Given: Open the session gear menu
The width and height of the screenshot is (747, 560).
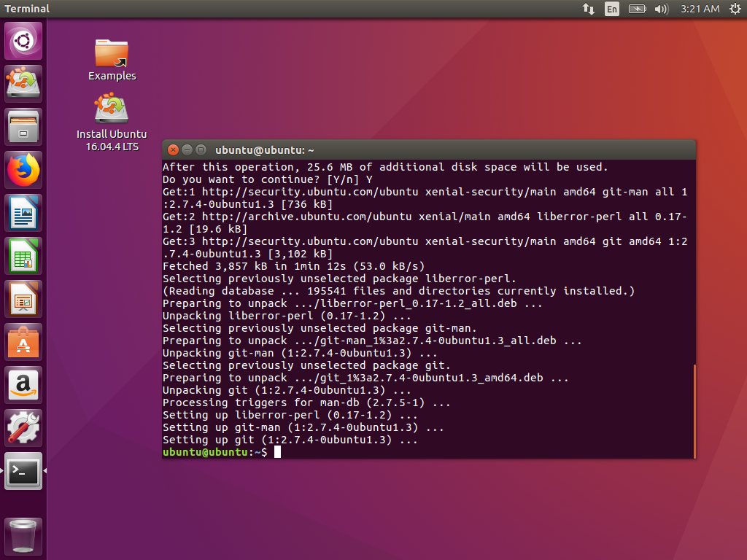Looking at the screenshot, I should (735, 9).
